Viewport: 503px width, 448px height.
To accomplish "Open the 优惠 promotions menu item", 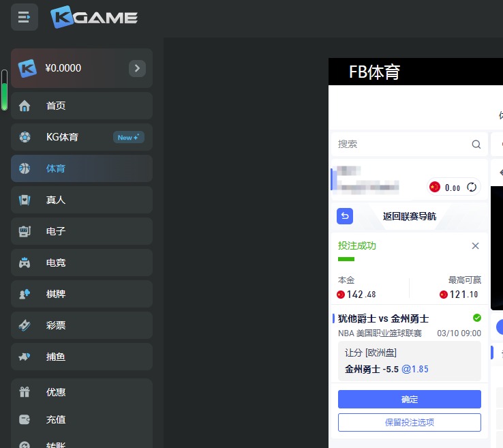I will pyautogui.click(x=82, y=392).
